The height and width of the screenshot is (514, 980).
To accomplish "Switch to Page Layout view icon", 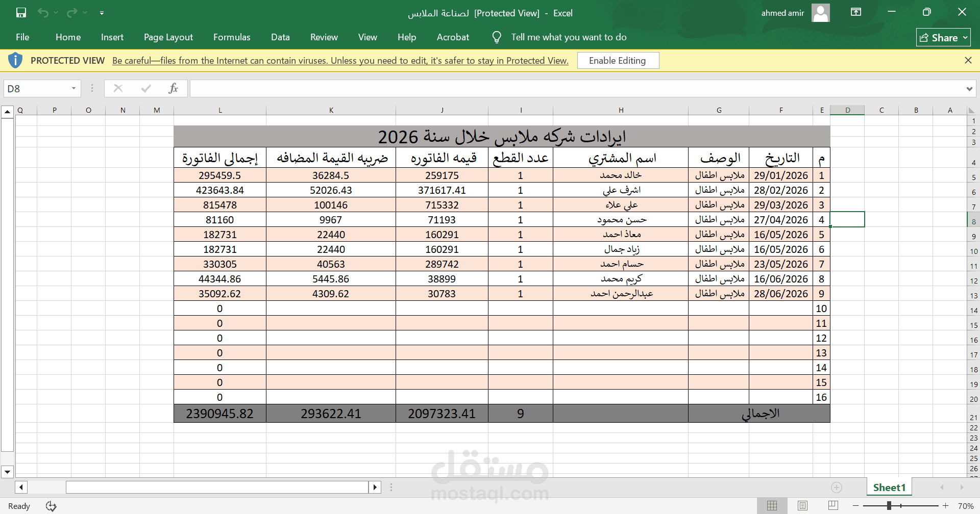I will [802, 505].
